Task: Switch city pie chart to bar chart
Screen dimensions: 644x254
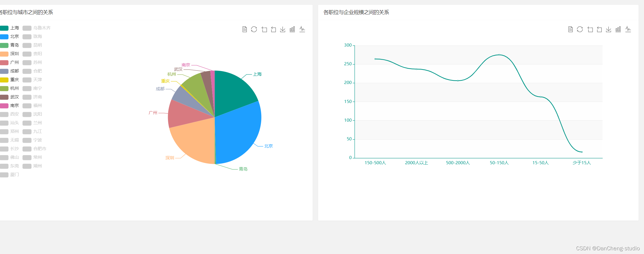Action: [x=292, y=29]
